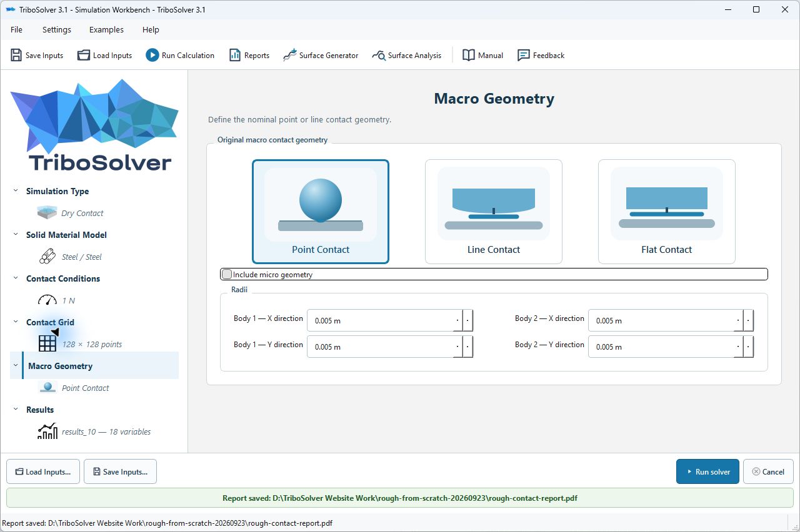The height and width of the screenshot is (532, 800).
Task: Click the Body 1 — Y direction radius field
Action: click(x=390, y=347)
